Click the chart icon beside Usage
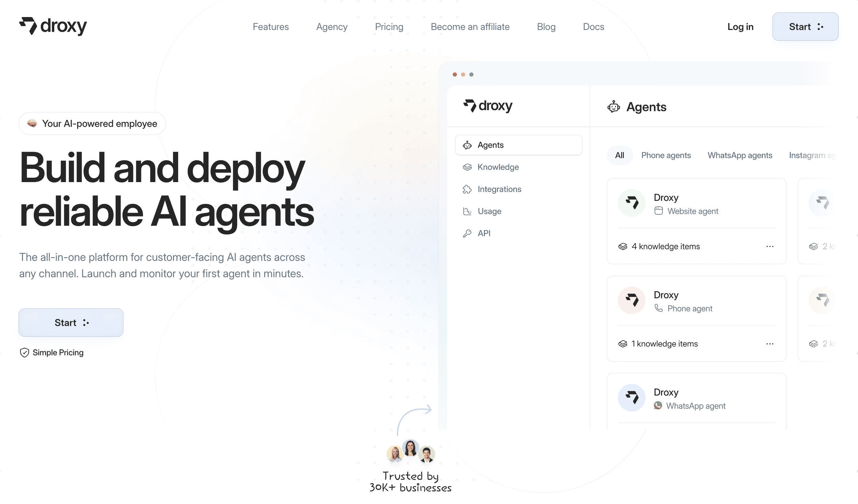The image size is (858, 504). 467,211
